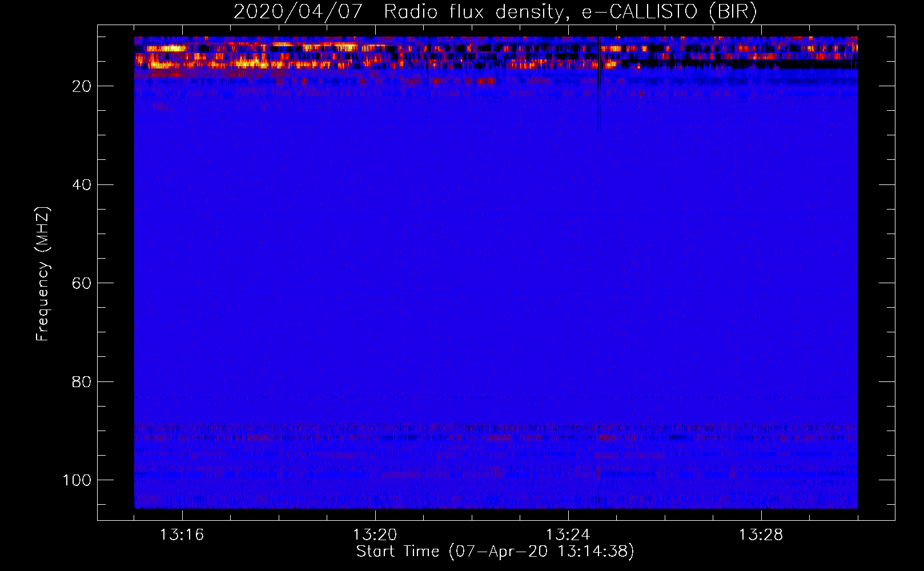Image resolution: width=924 pixels, height=571 pixels.
Task: Click the 13:20 time tick label
Action: pos(375,535)
